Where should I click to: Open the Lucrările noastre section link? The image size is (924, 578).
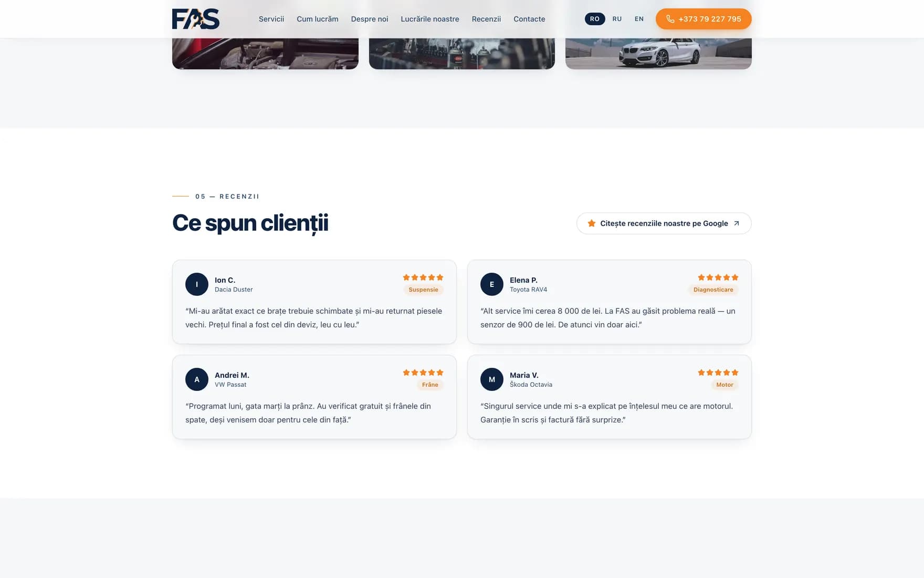click(430, 19)
